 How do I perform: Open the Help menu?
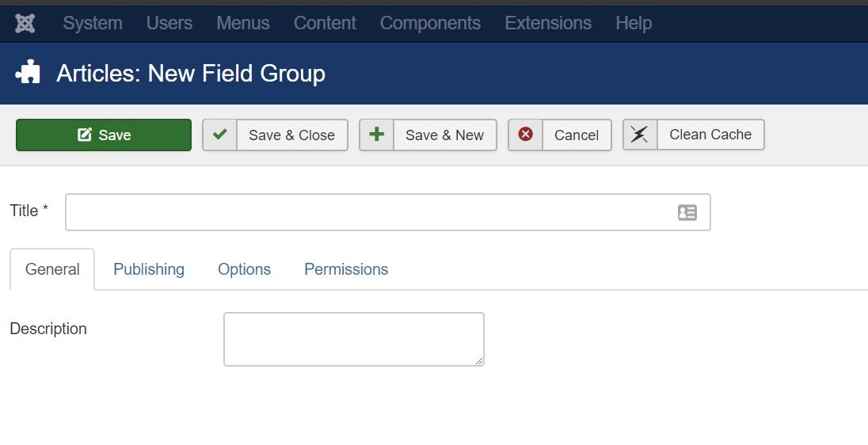pos(634,23)
